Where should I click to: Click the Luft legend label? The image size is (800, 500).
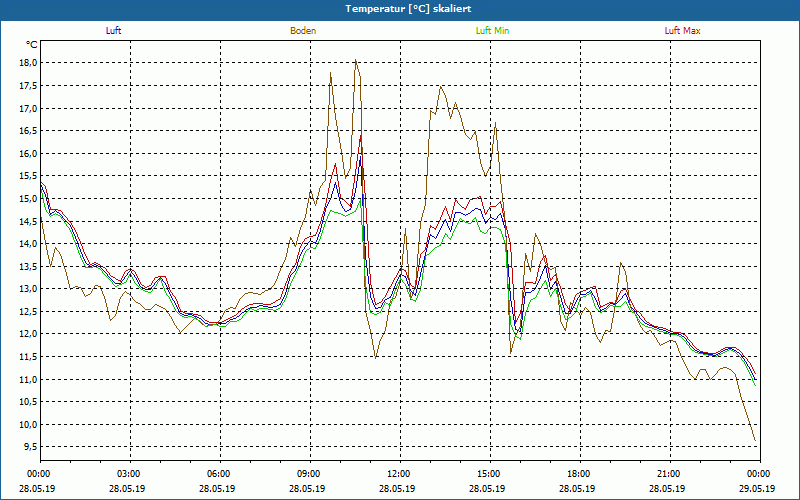click(114, 31)
